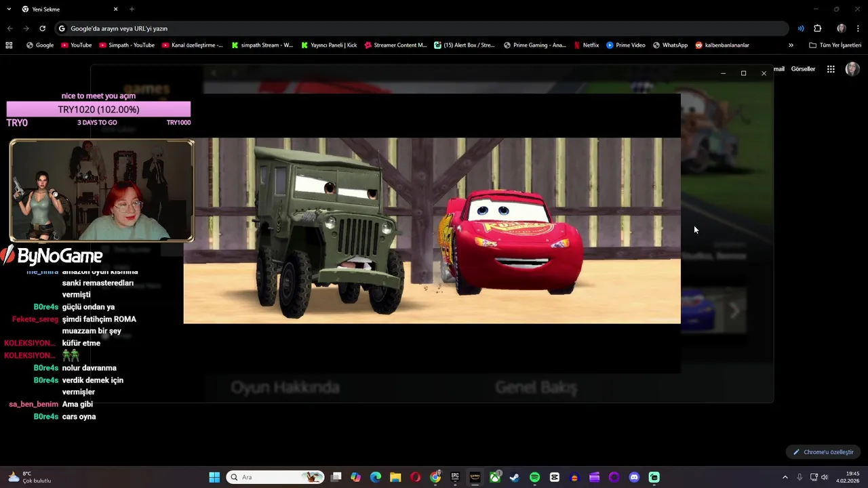The width and height of the screenshot is (868, 488).
Task: Click the streamer webcam overlay
Action: point(102,190)
